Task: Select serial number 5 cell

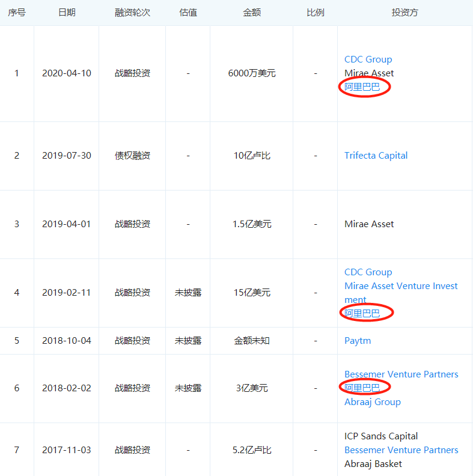Action: [17, 341]
